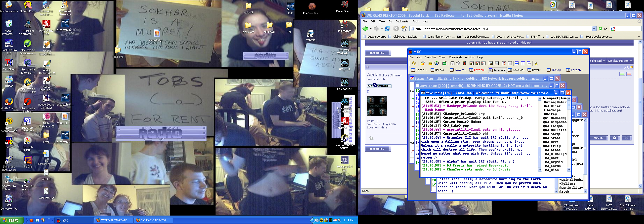Click Firefox Back arrow button

[x=365, y=29]
